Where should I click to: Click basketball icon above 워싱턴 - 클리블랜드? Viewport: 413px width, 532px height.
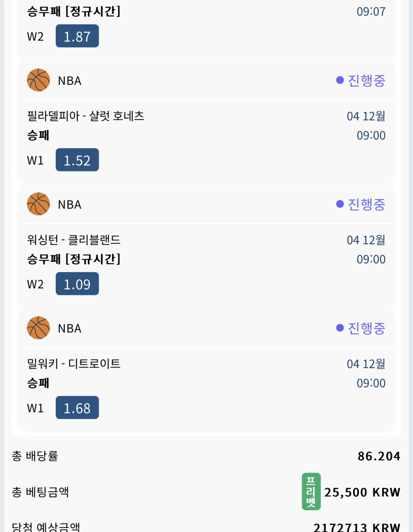click(x=38, y=204)
